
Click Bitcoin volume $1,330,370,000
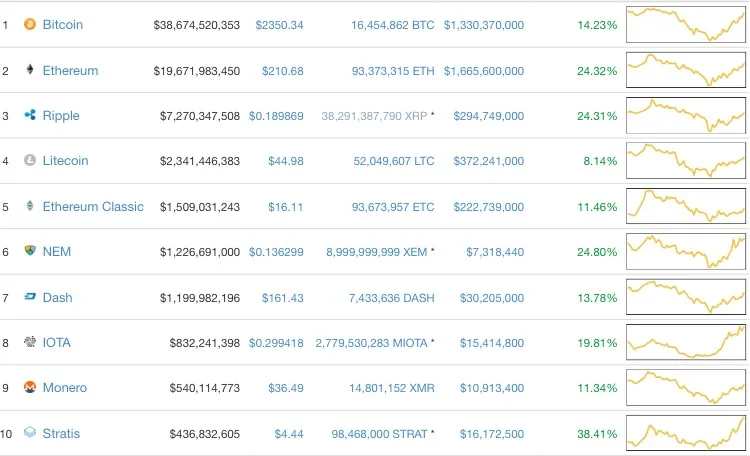coord(484,25)
